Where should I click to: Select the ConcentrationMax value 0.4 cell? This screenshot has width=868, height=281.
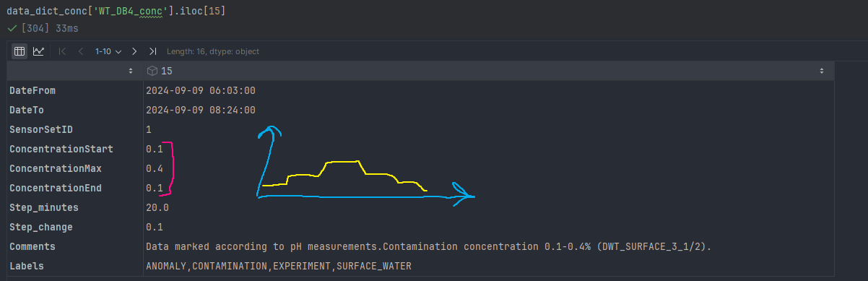tap(155, 168)
